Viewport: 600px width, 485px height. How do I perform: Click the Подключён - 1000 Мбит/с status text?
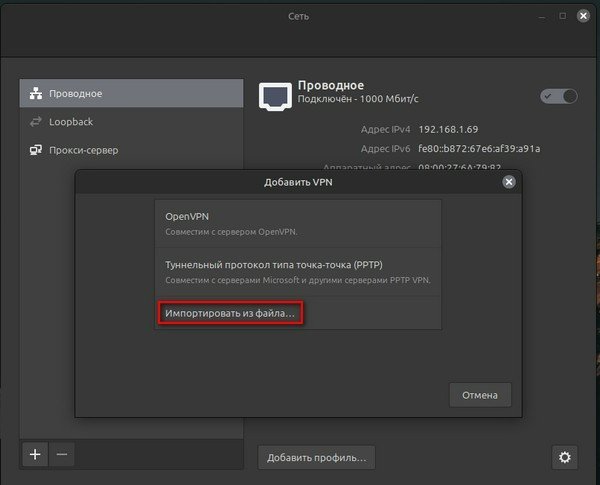click(x=358, y=99)
